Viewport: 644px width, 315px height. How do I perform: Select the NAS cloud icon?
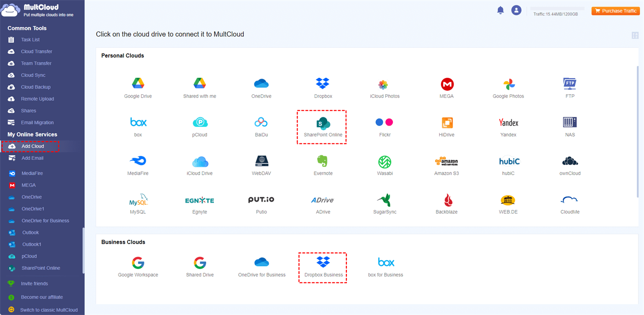[570, 126]
